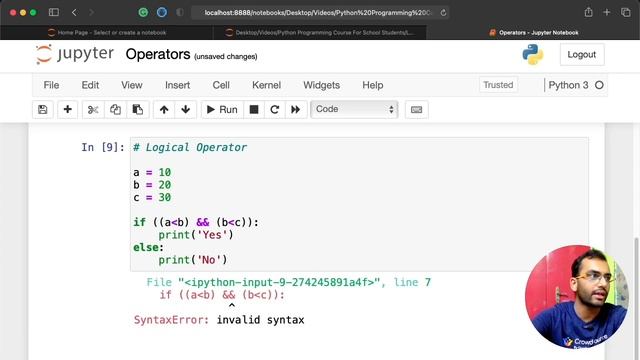Switch to Operators - Jupyter Notebook tab
640x360 pixels.
point(533,33)
